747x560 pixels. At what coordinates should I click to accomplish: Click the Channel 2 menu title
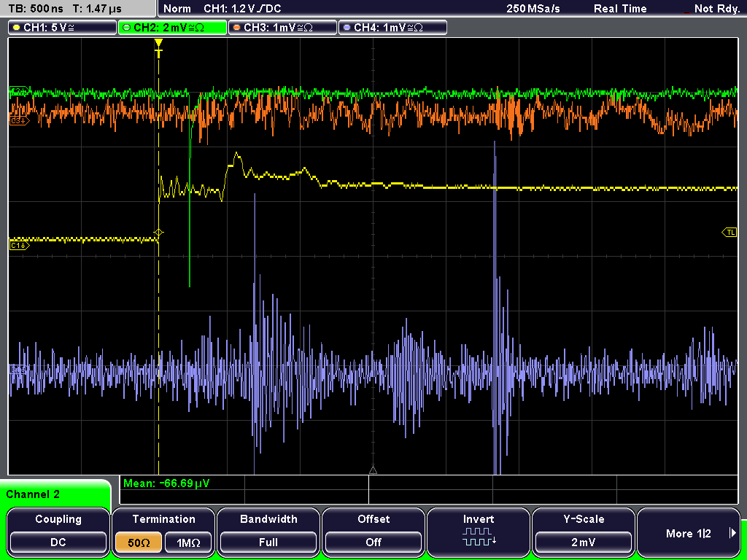pyautogui.click(x=33, y=494)
